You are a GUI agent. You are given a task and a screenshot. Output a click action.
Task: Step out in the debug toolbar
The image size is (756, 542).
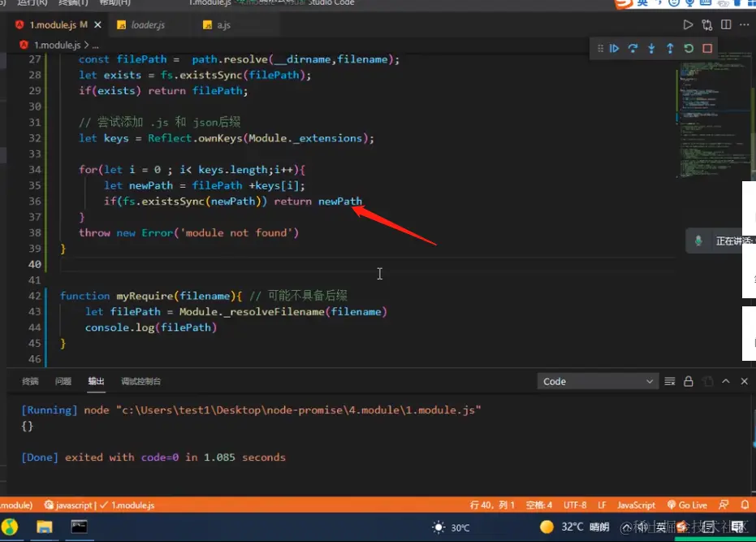(x=670, y=48)
